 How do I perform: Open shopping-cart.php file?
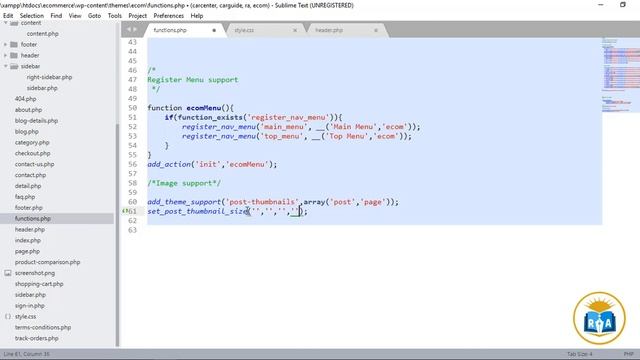coord(39,284)
